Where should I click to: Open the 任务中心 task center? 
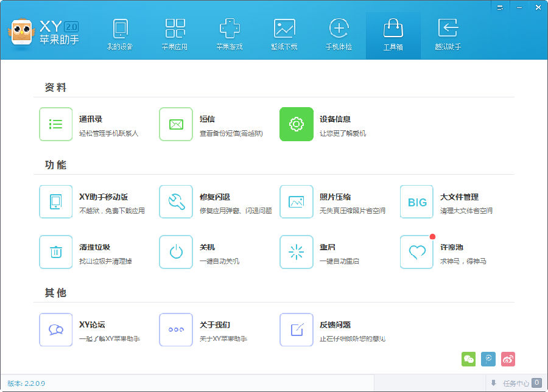[516, 383]
